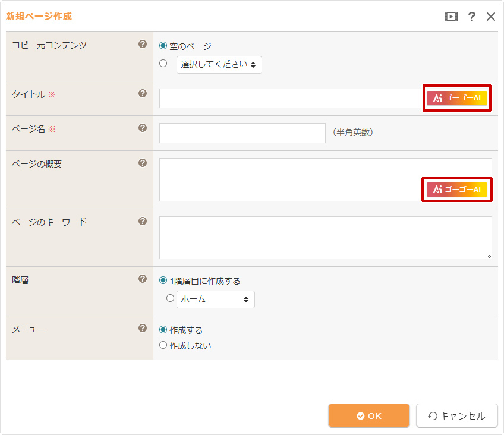Click the キャンセル button
This screenshot has height=435, width=504.
[x=456, y=416]
